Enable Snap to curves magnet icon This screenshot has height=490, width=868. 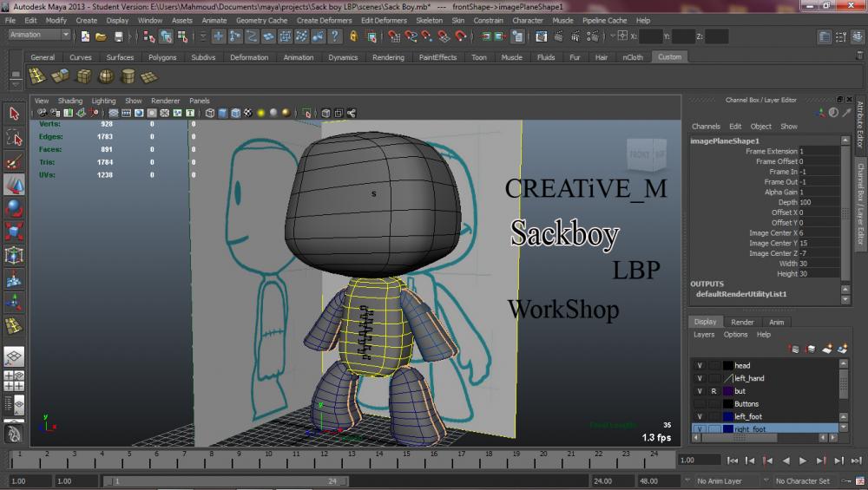point(411,36)
